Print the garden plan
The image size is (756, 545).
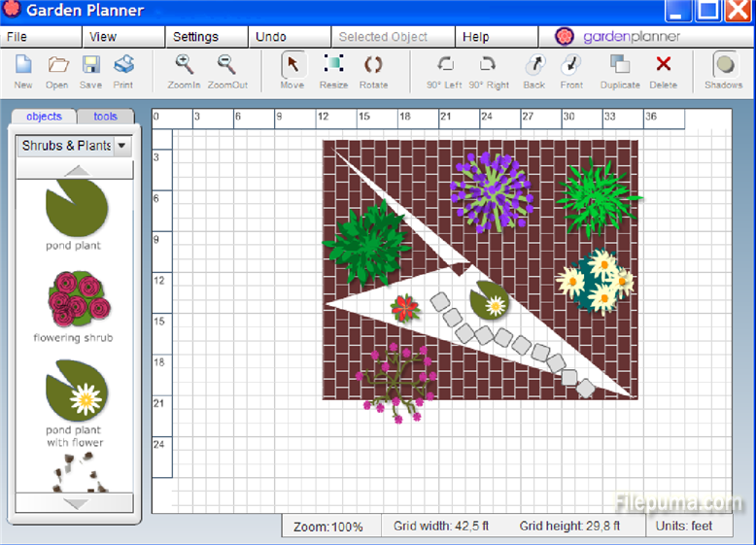pos(123,66)
